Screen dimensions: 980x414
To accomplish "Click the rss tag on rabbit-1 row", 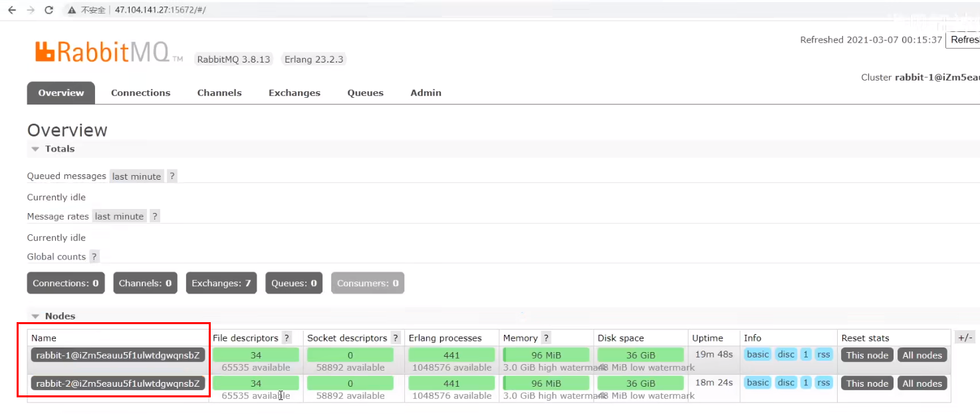I will pyautogui.click(x=824, y=355).
